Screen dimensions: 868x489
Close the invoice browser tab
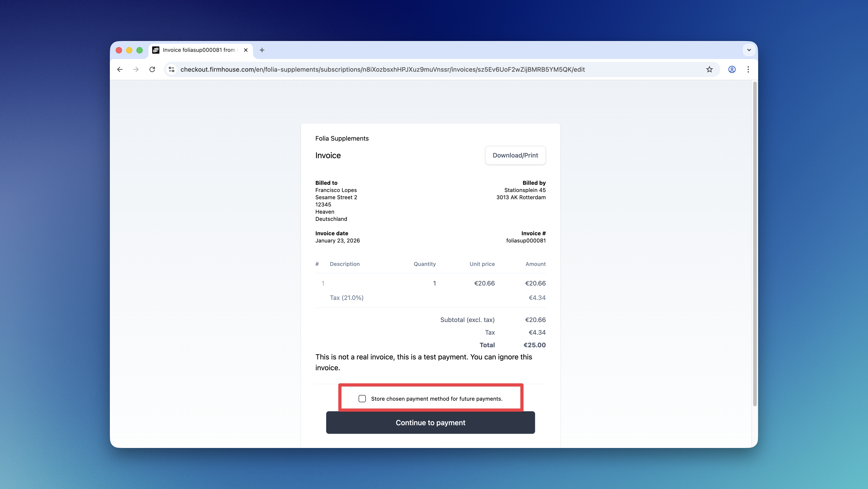(x=246, y=50)
